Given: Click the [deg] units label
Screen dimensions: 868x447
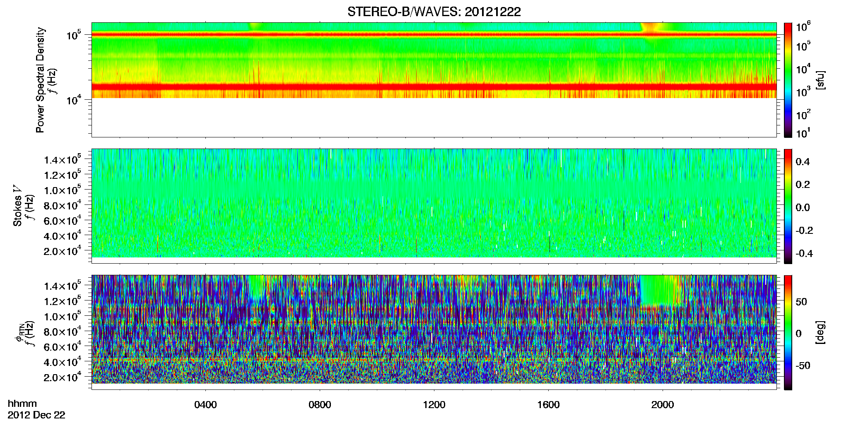Looking at the screenshot, I should pos(820,332).
